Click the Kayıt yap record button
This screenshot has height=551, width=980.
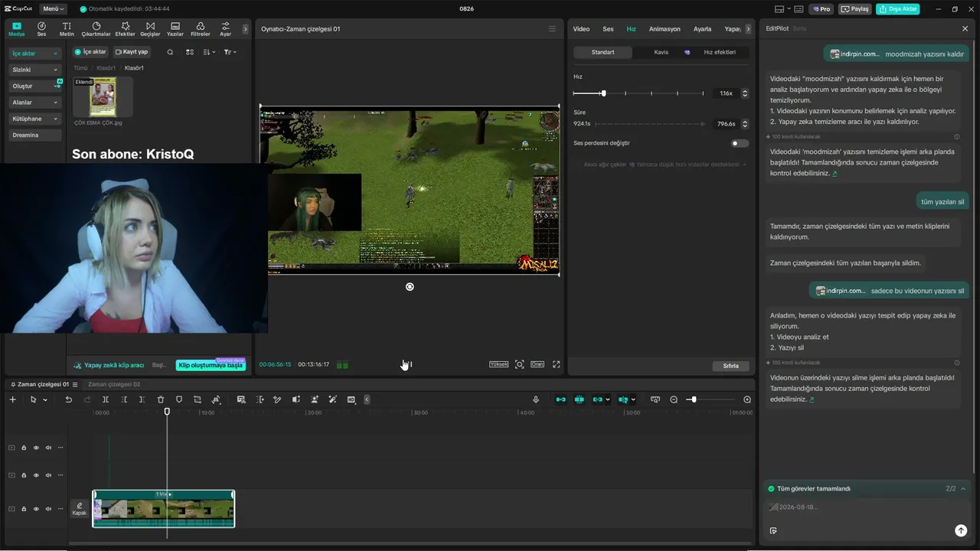coord(132,52)
